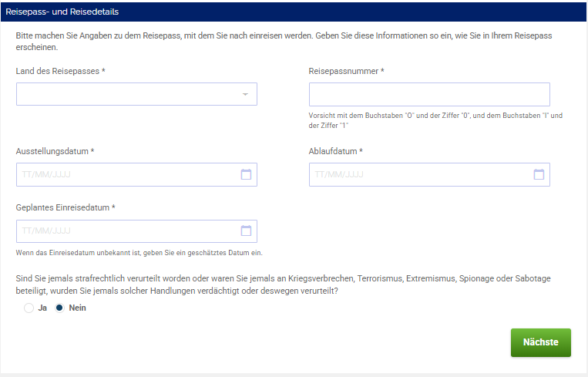Image resolution: width=588 pixels, height=377 pixels.
Task: Select the Nein radio button
Action: pyautogui.click(x=59, y=308)
